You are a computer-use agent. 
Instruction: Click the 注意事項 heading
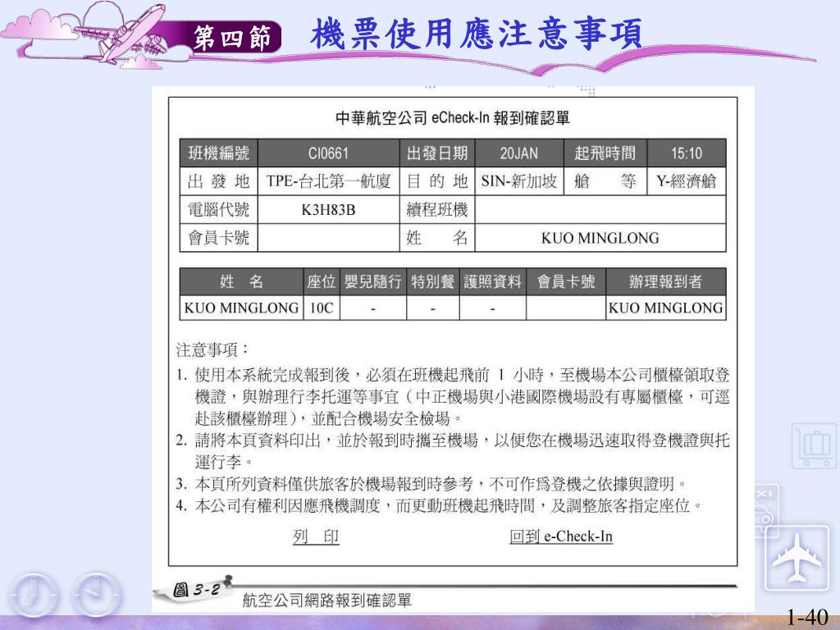[x=212, y=349]
